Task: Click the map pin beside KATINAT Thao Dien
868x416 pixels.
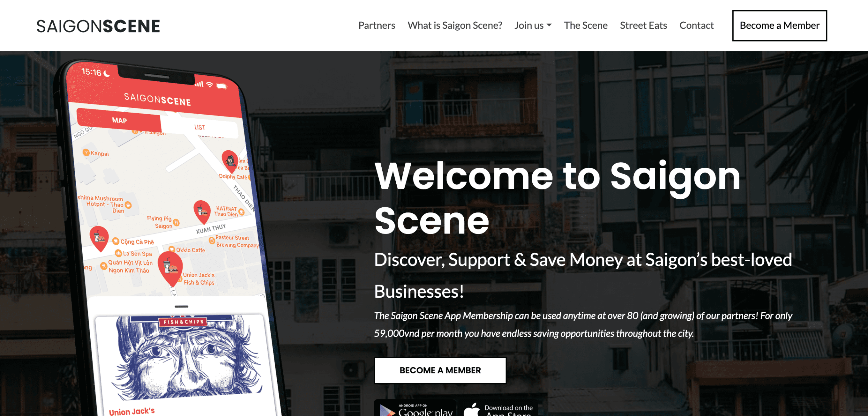Action: pos(202,212)
